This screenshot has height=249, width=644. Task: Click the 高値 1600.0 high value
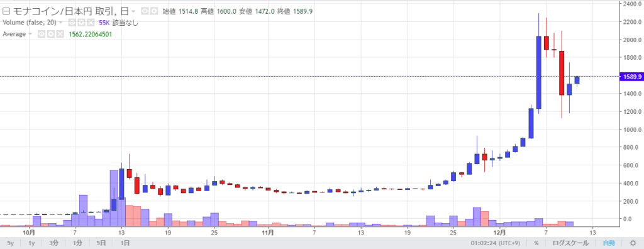(218, 11)
